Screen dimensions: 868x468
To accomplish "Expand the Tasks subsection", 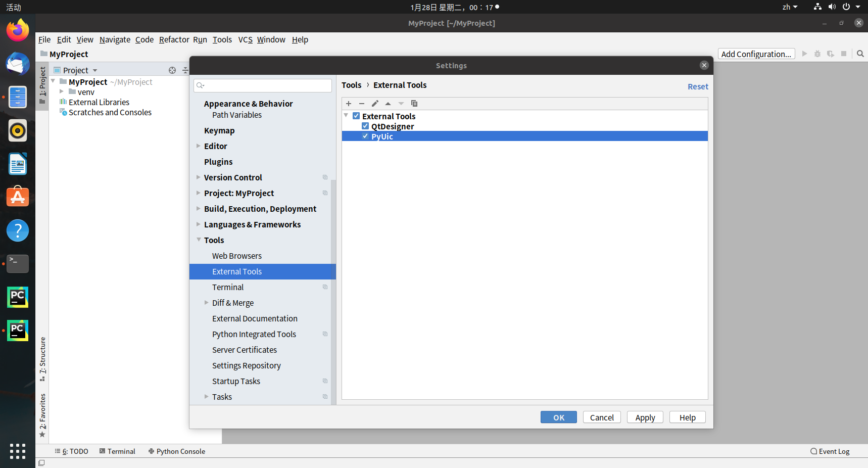I will tap(207, 396).
